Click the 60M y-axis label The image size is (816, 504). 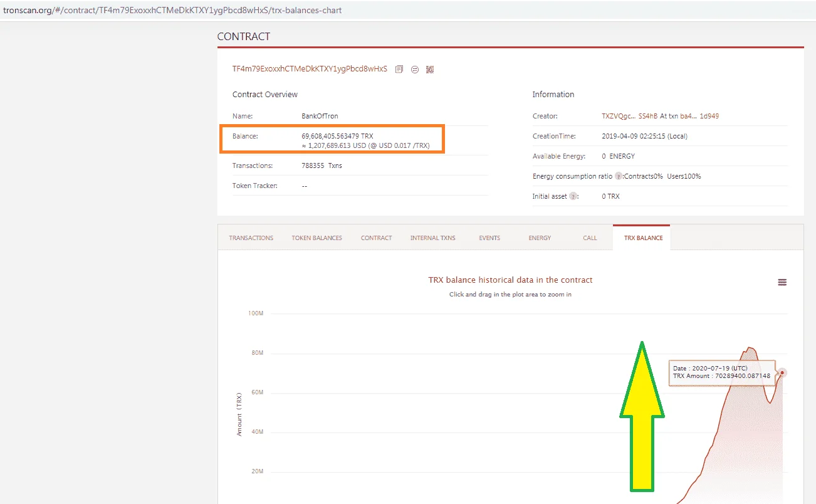pyautogui.click(x=257, y=392)
